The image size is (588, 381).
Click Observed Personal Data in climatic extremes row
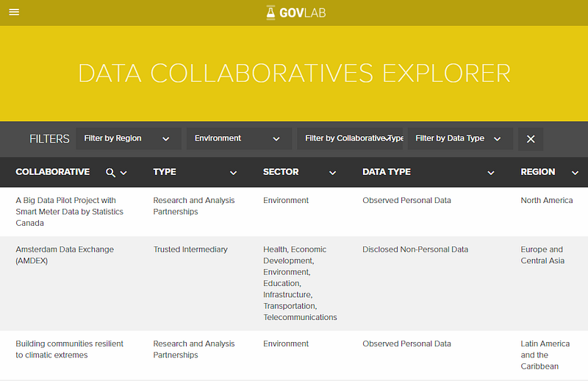406,343
